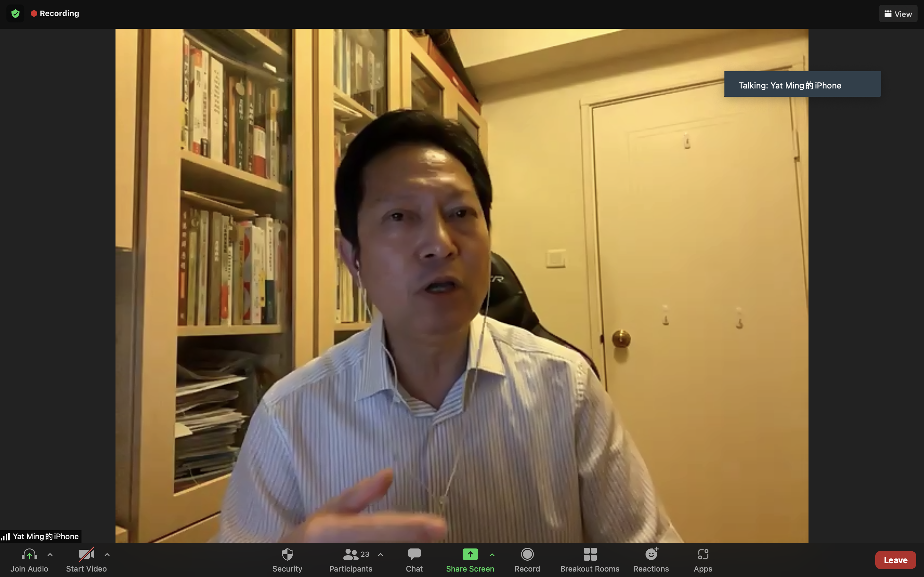Expand video options arrow beside Start Video
924x577 pixels.
click(107, 555)
